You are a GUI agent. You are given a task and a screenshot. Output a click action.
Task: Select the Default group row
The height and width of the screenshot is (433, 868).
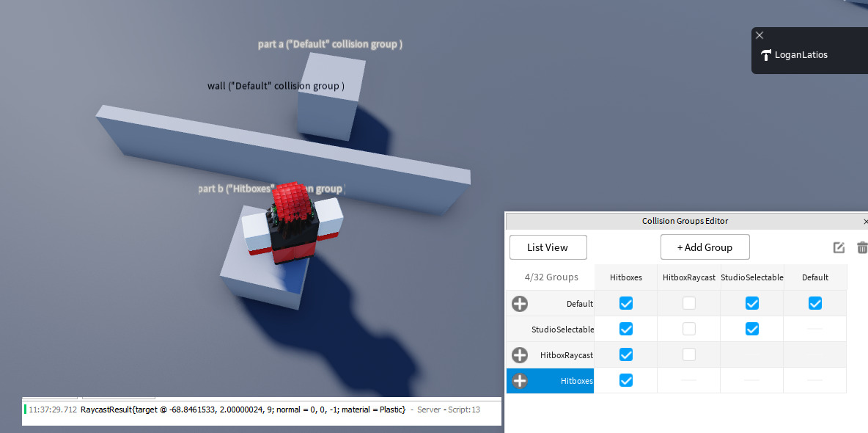[579, 303]
